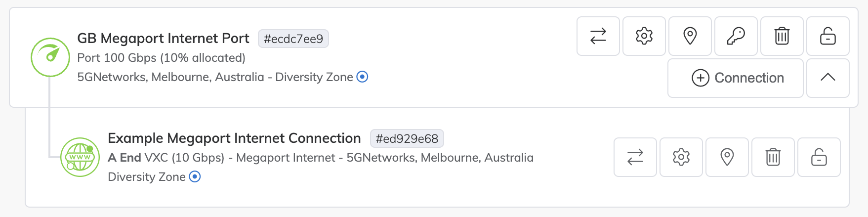Click the trash icon on the GB Megaport Internet Port
The height and width of the screenshot is (217, 868).
coord(782,36)
